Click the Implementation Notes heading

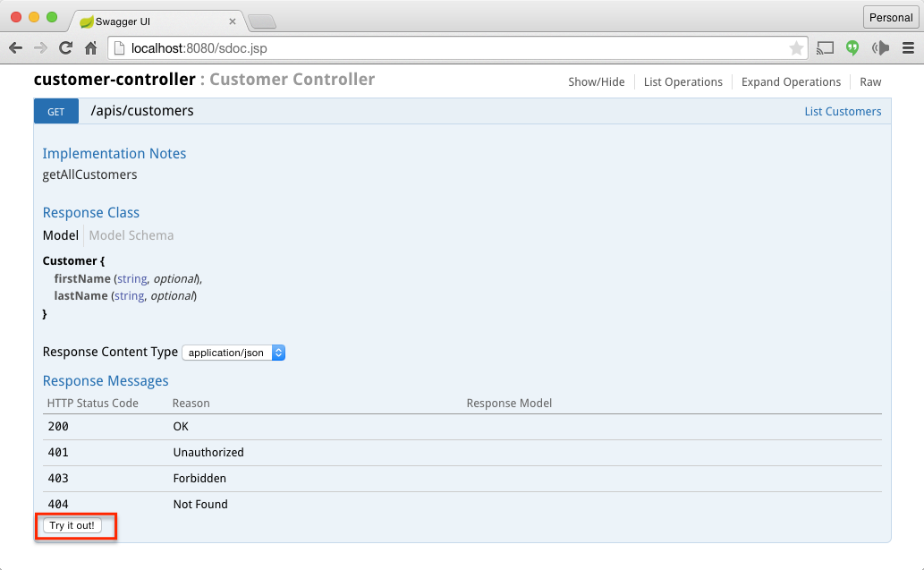(x=114, y=153)
